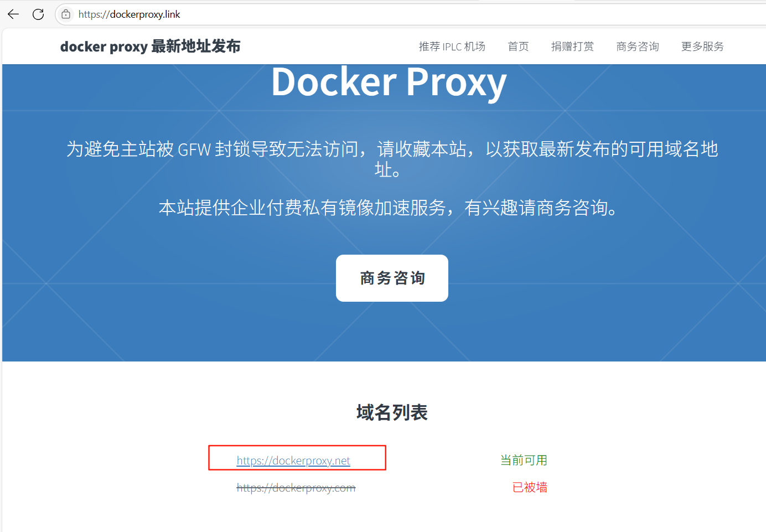Open the https://dockerproxy.net link

click(x=293, y=461)
